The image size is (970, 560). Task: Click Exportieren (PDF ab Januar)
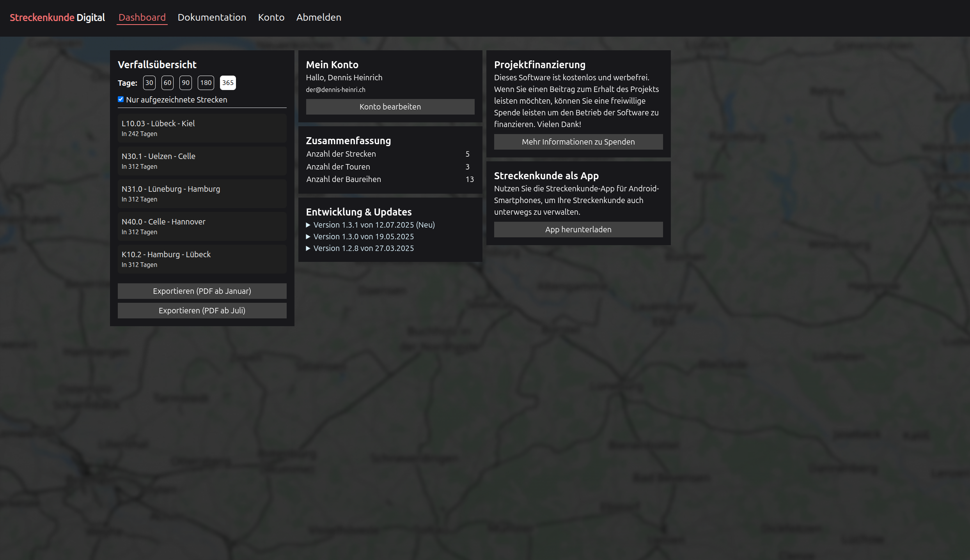(x=202, y=291)
